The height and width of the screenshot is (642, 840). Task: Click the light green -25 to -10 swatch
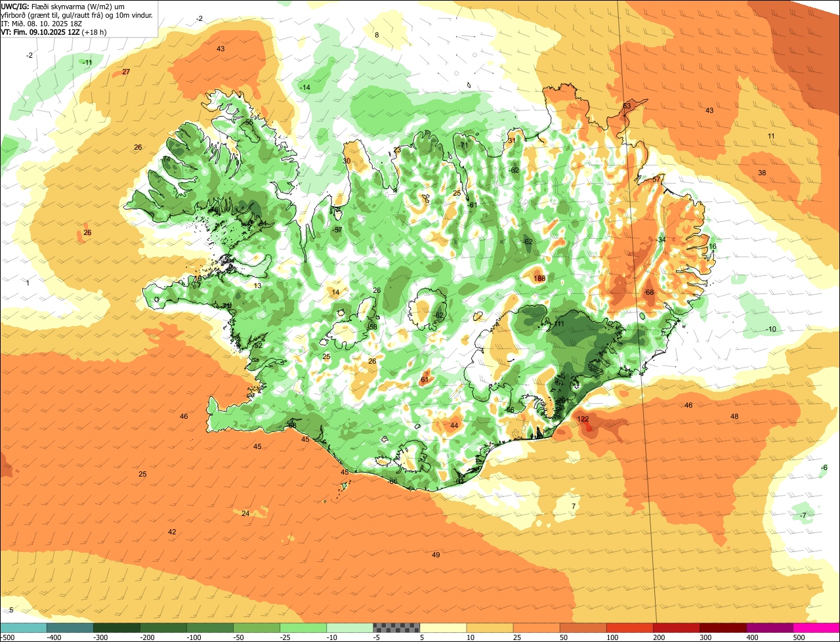[303, 627]
